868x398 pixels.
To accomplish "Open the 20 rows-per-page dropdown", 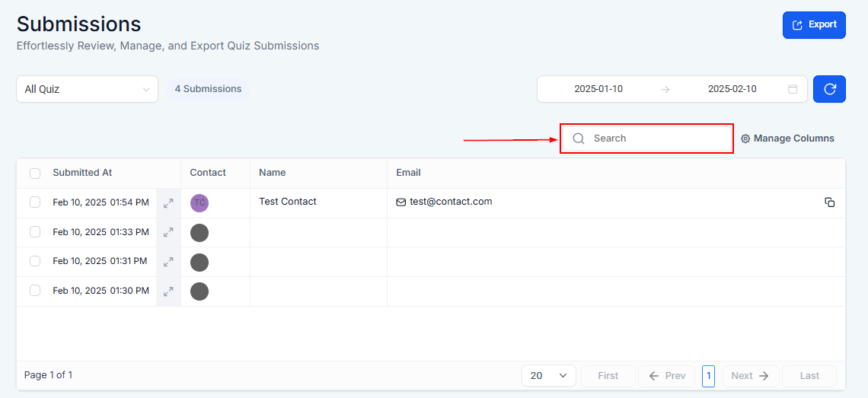I will (548, 376).
